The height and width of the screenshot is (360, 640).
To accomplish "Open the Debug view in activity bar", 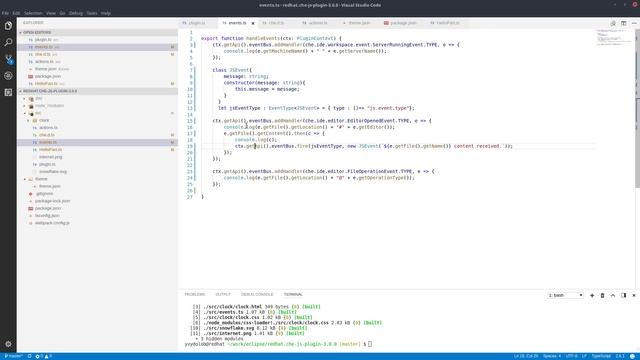I will 8,76.
